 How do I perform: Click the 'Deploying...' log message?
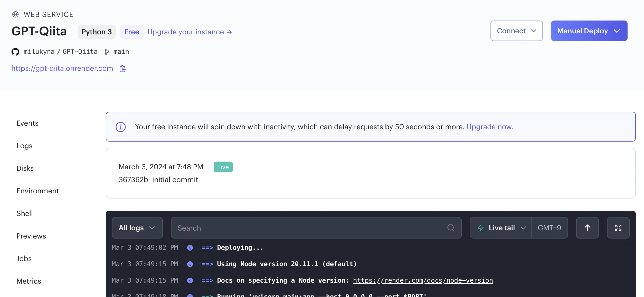pos(240,248)
